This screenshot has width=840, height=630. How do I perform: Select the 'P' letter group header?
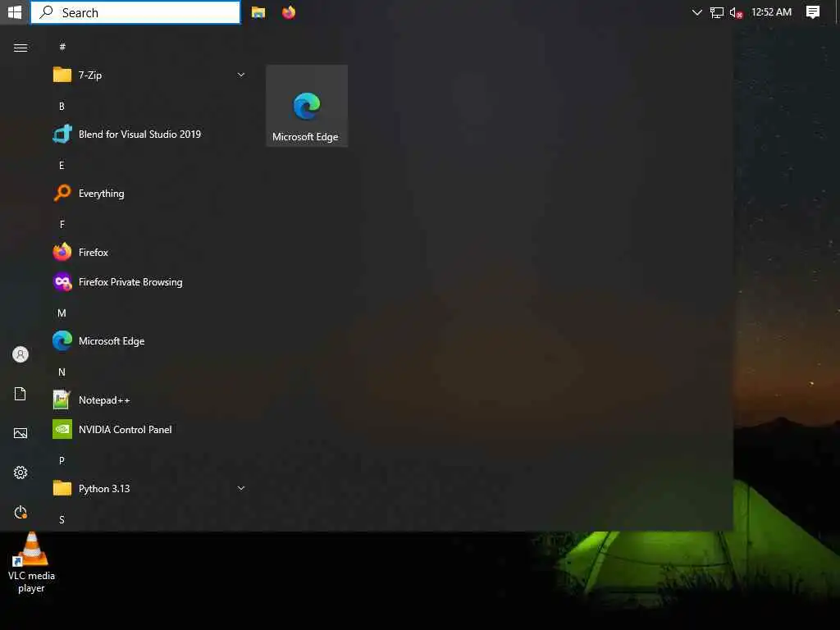click(x=62, y=461)
